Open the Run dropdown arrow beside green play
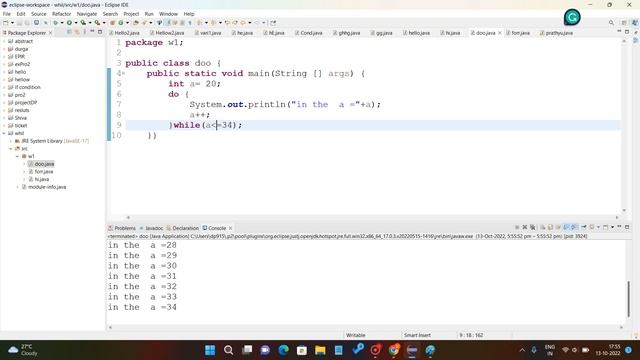Viewport: 640px width, 360px height. click(x=76, y=23)
